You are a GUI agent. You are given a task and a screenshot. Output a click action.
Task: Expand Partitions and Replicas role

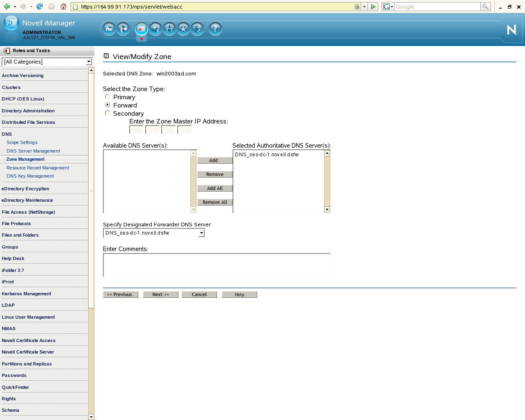(x=27, y=364)
